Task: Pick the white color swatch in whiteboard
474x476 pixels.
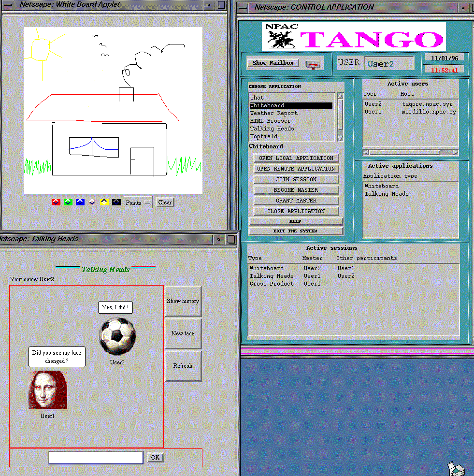Action: 92,202
